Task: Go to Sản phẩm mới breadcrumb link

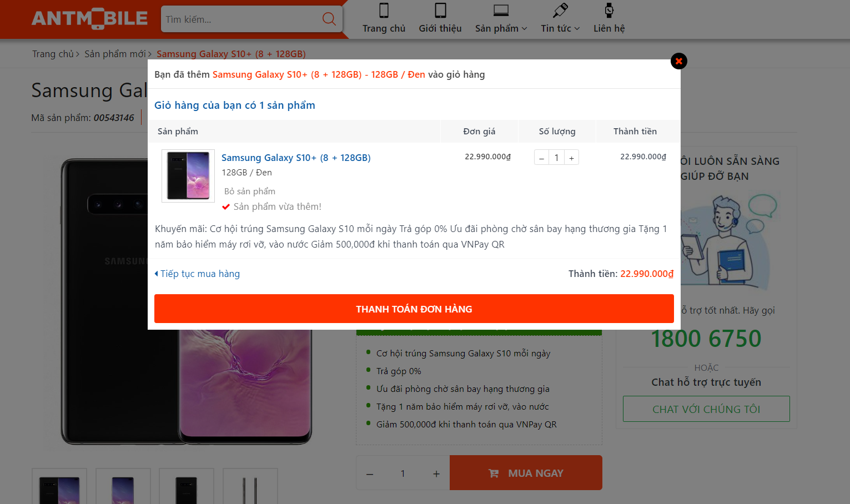Action: (115, 54)
